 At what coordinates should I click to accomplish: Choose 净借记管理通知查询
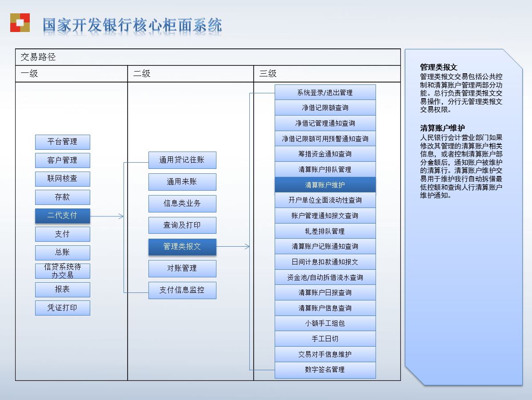(x=325, y=123)
